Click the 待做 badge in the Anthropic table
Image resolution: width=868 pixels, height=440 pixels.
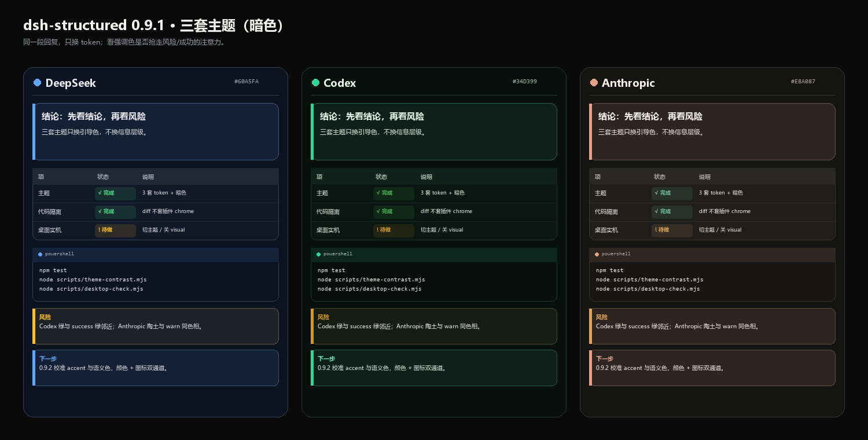672,230
